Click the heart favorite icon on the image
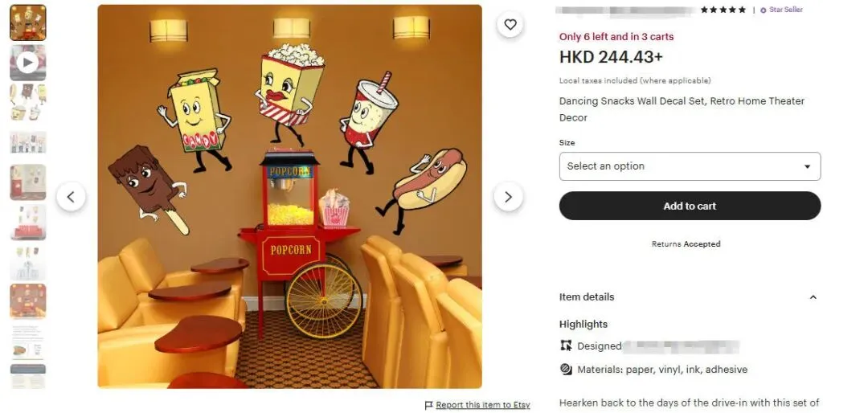Viewport: 868px width, 413px height. tap(510, 24)
